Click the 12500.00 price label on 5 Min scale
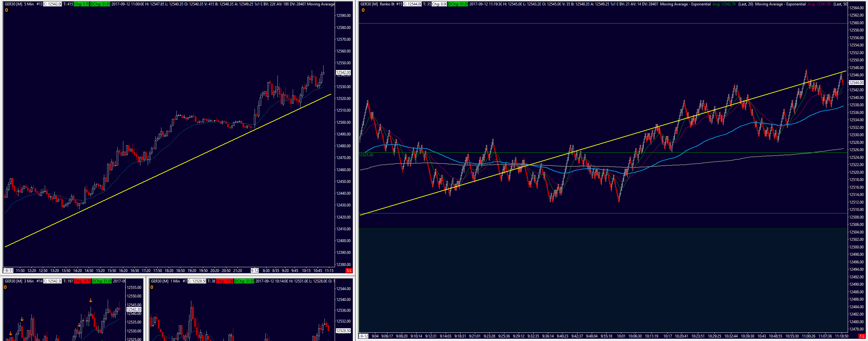 [x=343, y=122]
